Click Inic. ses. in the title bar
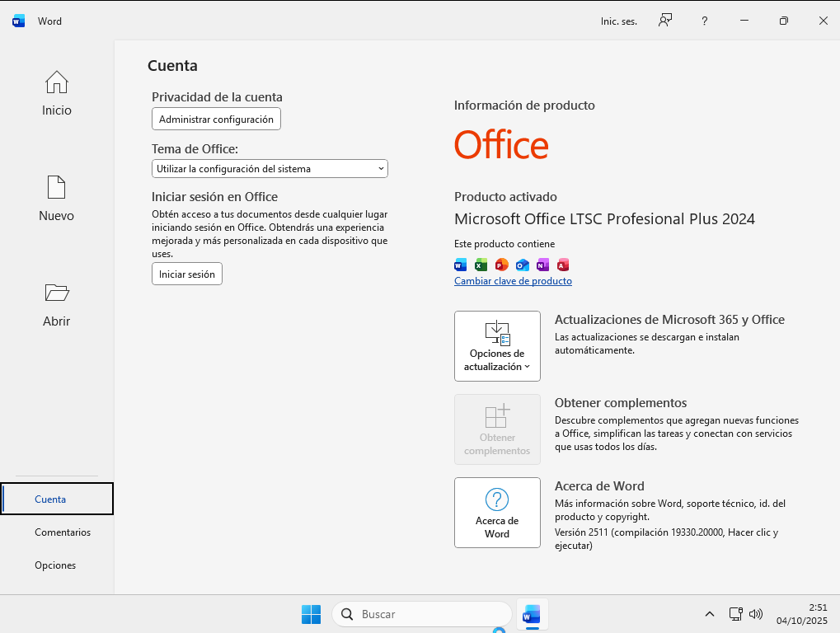840x633 pixels. 619,21
